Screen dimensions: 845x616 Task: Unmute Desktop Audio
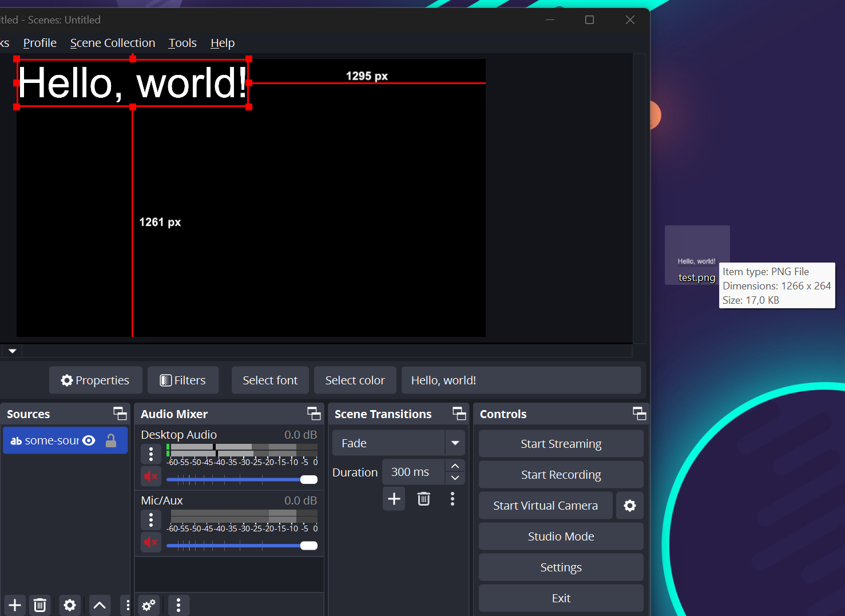coord(151,476)
